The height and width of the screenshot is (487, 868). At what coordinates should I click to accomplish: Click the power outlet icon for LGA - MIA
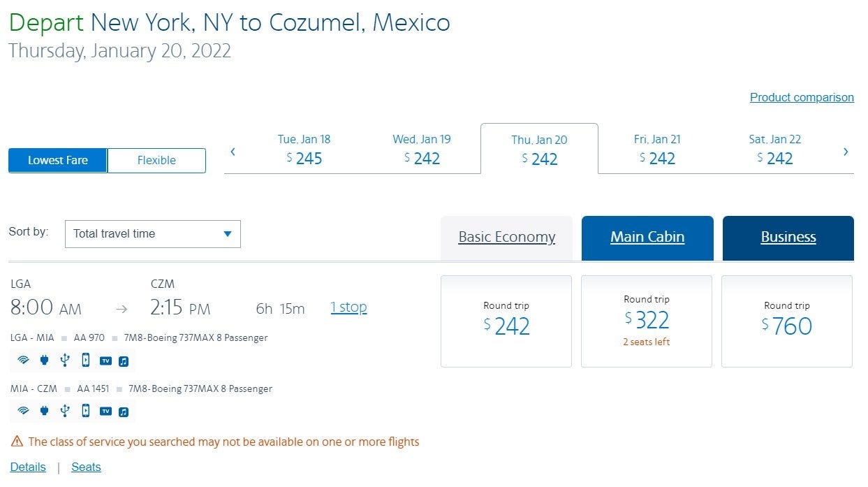click(44, 361)
